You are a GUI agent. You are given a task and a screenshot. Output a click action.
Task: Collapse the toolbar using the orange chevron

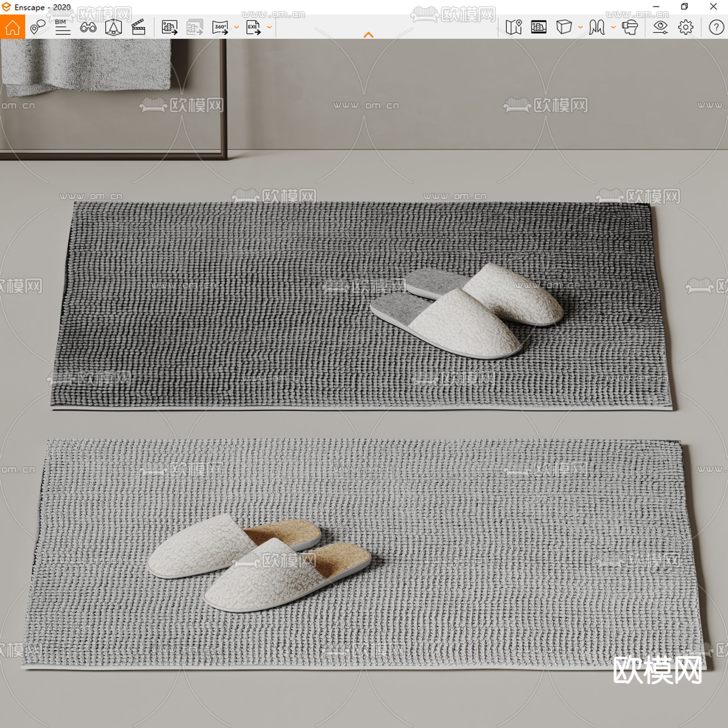pos(368,35)
